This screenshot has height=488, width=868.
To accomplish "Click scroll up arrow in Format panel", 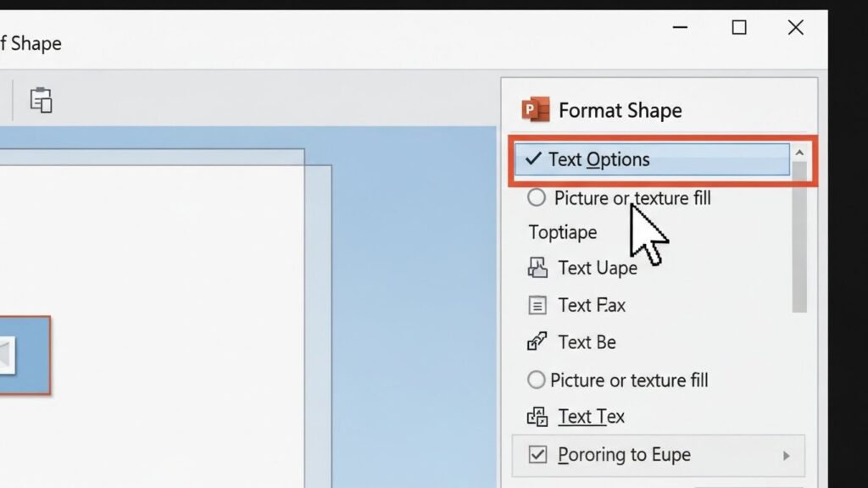I will (798, 153).
